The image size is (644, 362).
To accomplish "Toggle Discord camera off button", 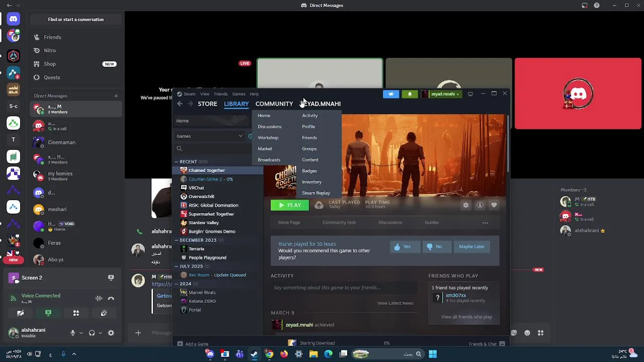I will [21, 313].
